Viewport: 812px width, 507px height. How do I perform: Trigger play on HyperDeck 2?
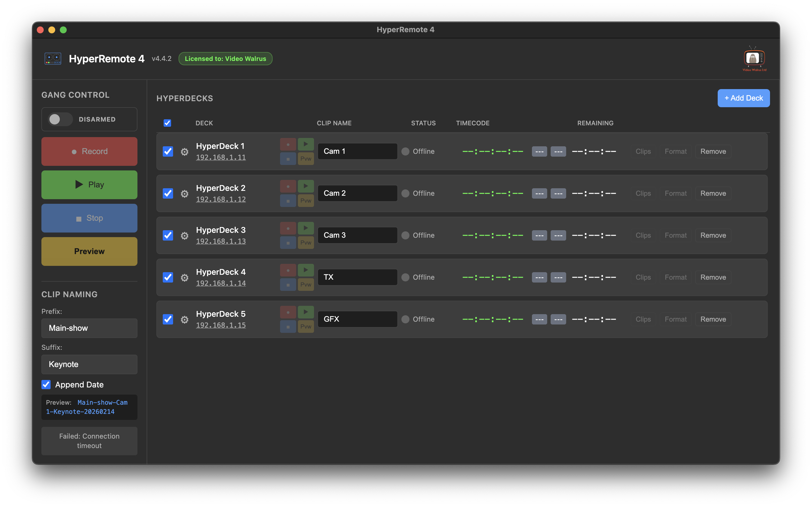[x=306, y=186]
